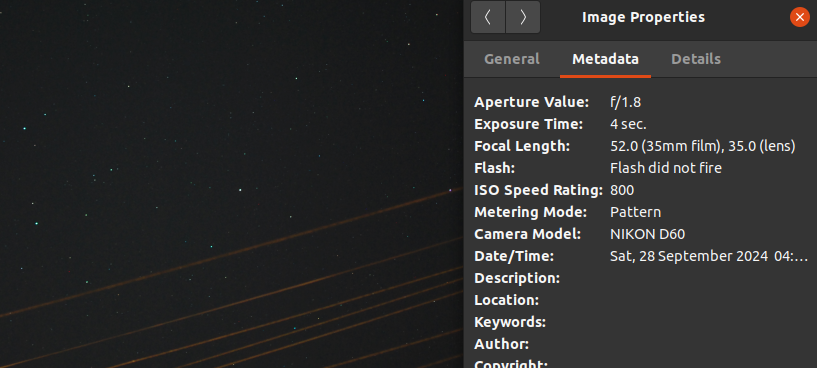Select the Metadata tab
Image resolution: width=817 pixels, height=368 pixels.
605,59
